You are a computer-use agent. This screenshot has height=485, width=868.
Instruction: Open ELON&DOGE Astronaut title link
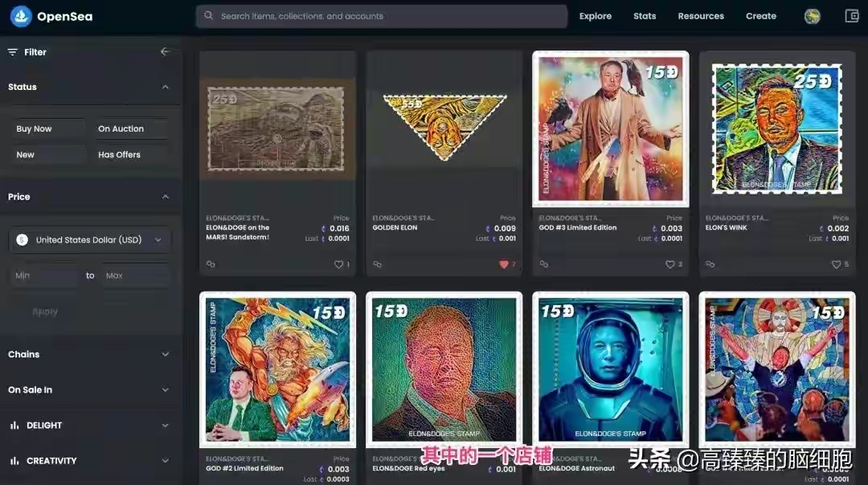[x=576, y=468]
